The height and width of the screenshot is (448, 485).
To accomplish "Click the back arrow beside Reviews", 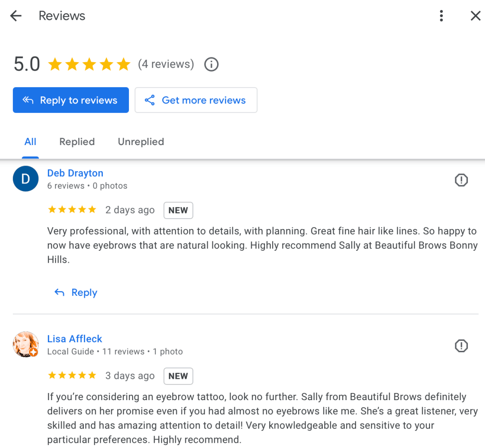I will coord(16,16).
